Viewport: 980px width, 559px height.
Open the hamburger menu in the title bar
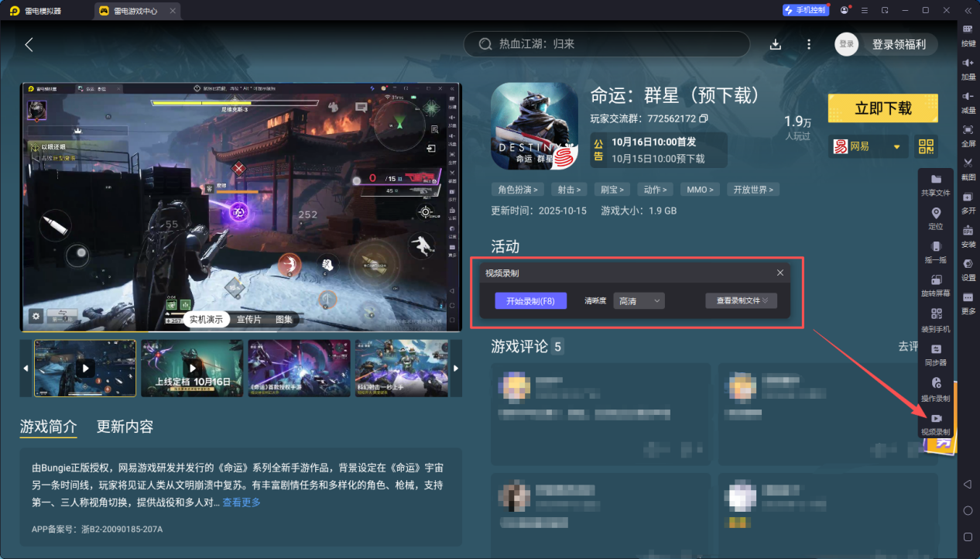[x=864, y=10]
